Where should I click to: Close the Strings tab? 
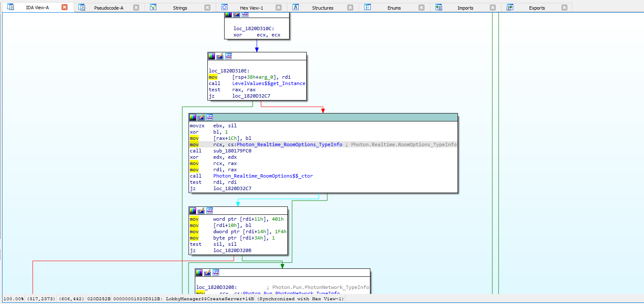pyautogui.click(x=207, y=8)
